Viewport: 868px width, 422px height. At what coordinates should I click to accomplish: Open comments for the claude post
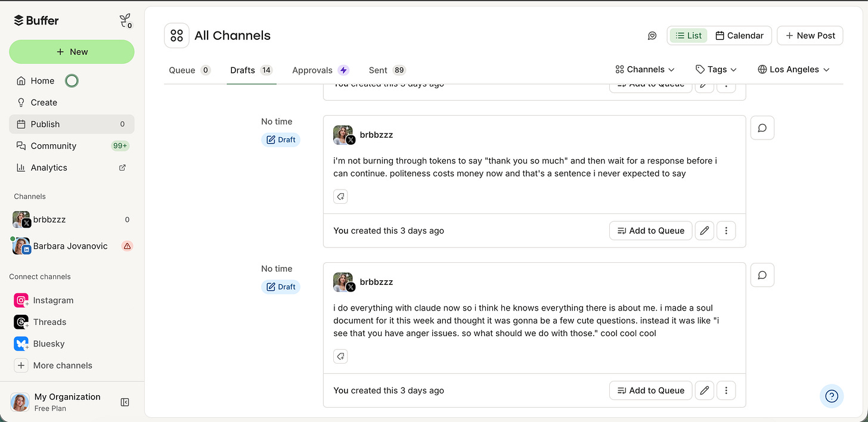(x=762, y=275)
